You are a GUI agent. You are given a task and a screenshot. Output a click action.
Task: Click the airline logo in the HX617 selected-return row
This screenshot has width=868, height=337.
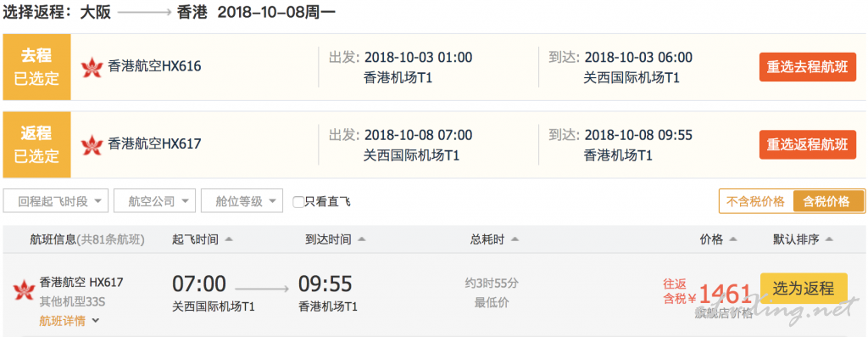pyautogui.click(x=92, y=145)
